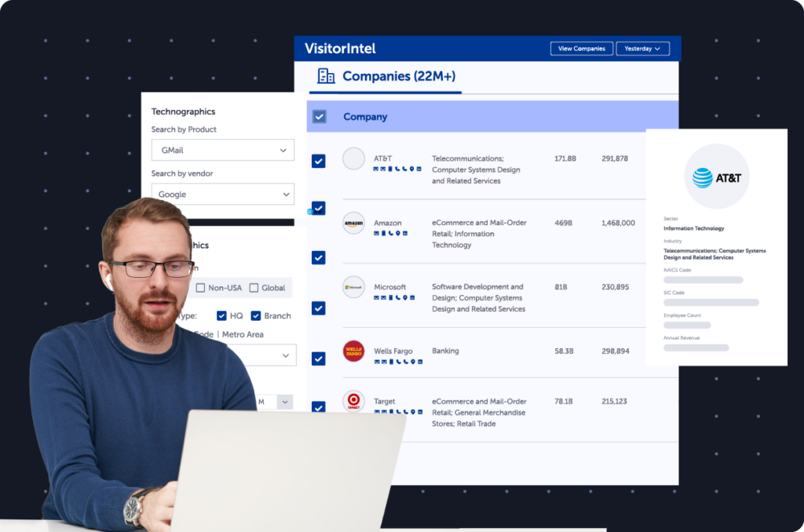
Task: Click the mobile device icon under Amazon
Action: 383,233
